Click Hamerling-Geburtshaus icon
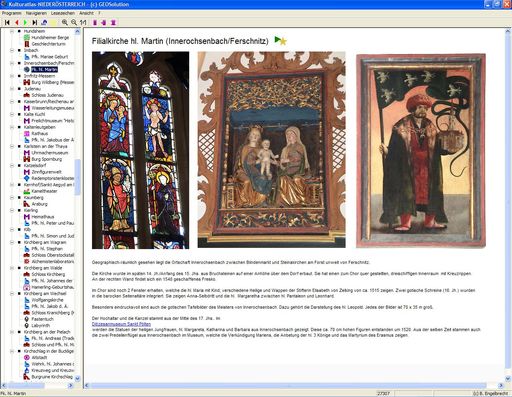 coord(27,287)
